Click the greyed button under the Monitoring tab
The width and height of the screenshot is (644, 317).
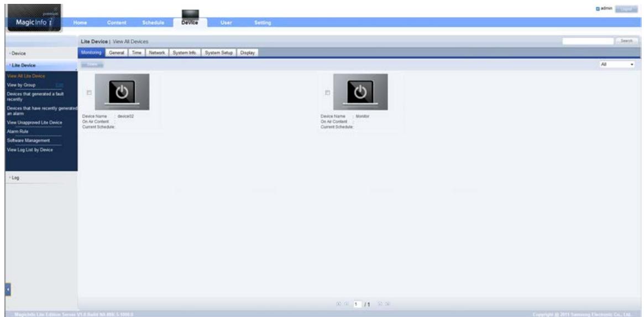tap(92, 65)
